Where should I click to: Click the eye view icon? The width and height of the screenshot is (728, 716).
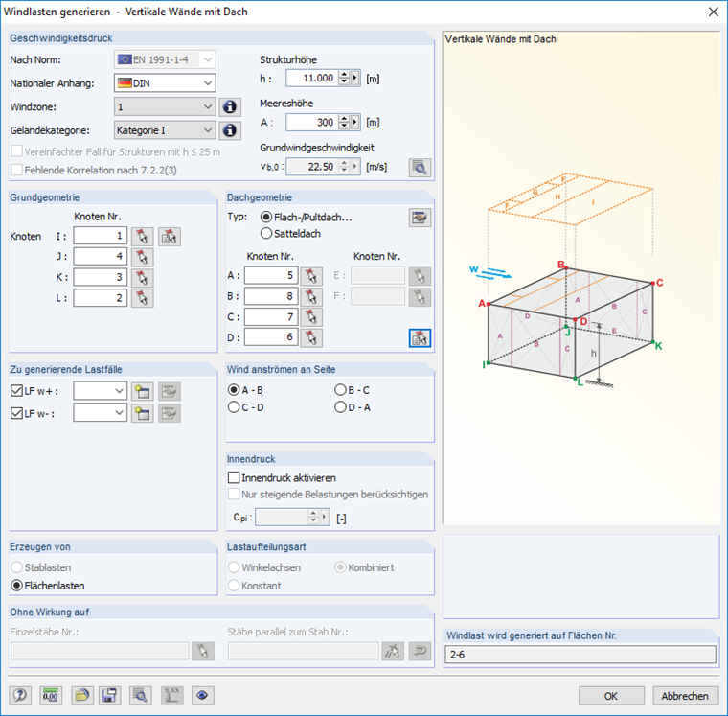202,696
